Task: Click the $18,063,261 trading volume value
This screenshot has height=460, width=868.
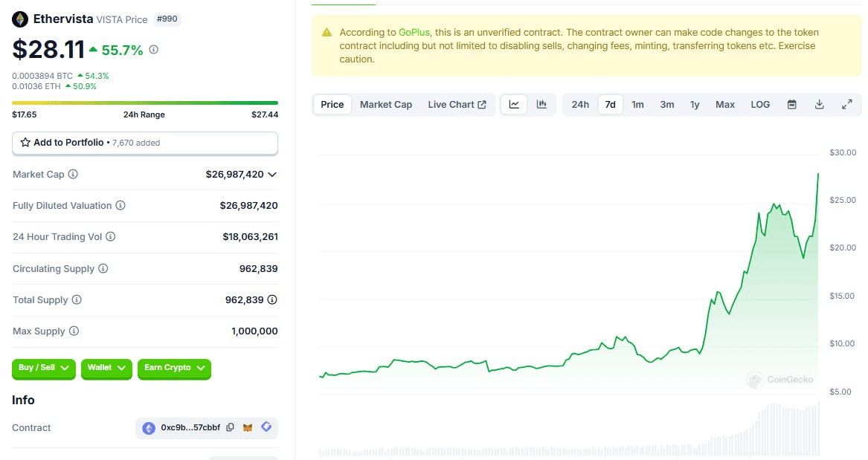Action: click(x=250, y=236)
